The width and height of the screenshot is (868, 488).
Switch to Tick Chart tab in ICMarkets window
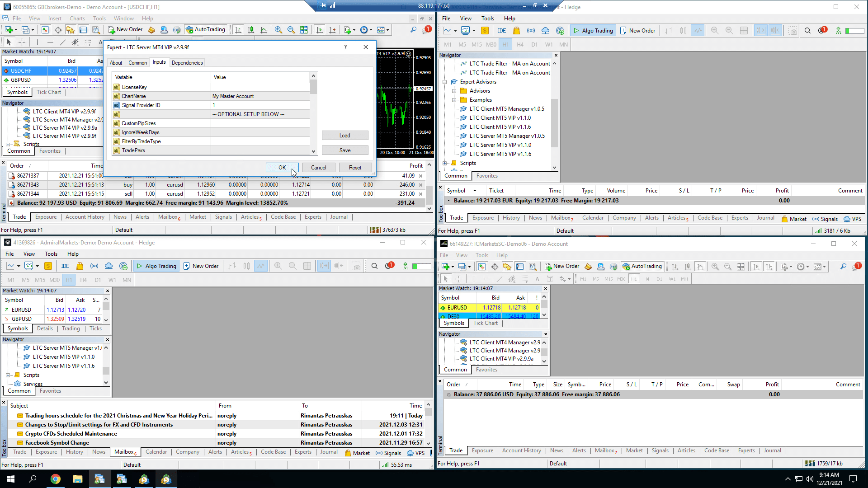pyautogui.click(x=486, y=323)
